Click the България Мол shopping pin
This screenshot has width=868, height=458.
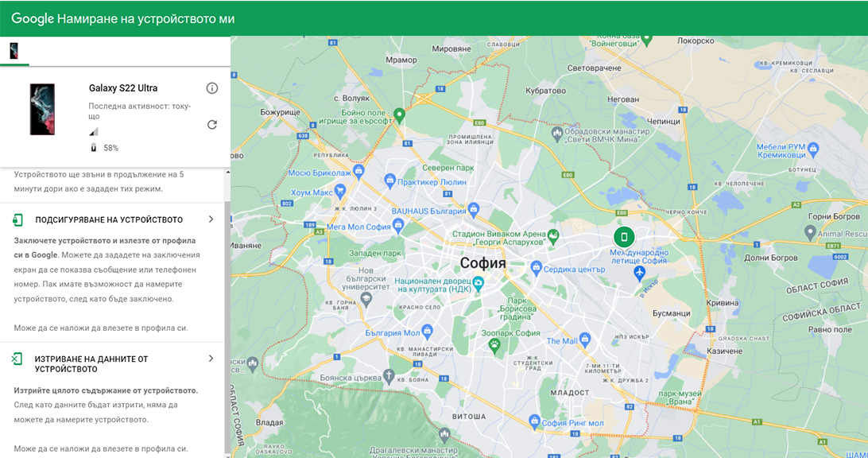(x=427, y=332)
